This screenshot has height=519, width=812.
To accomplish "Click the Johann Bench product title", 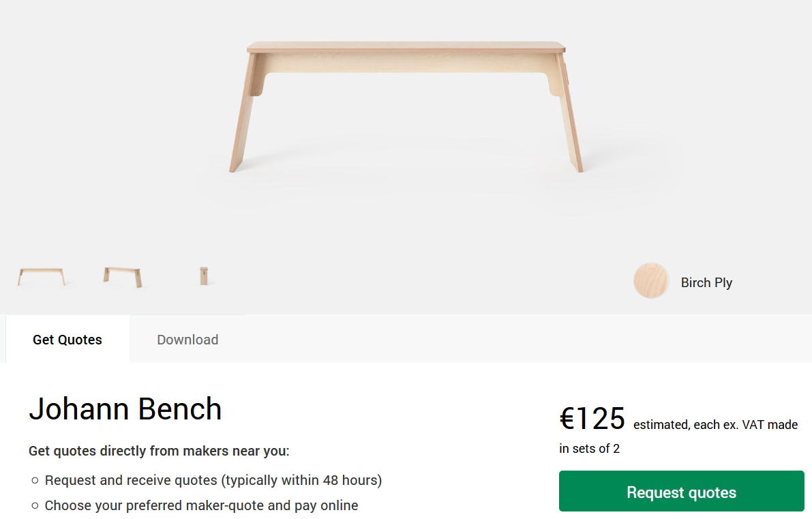I will 125,409.
